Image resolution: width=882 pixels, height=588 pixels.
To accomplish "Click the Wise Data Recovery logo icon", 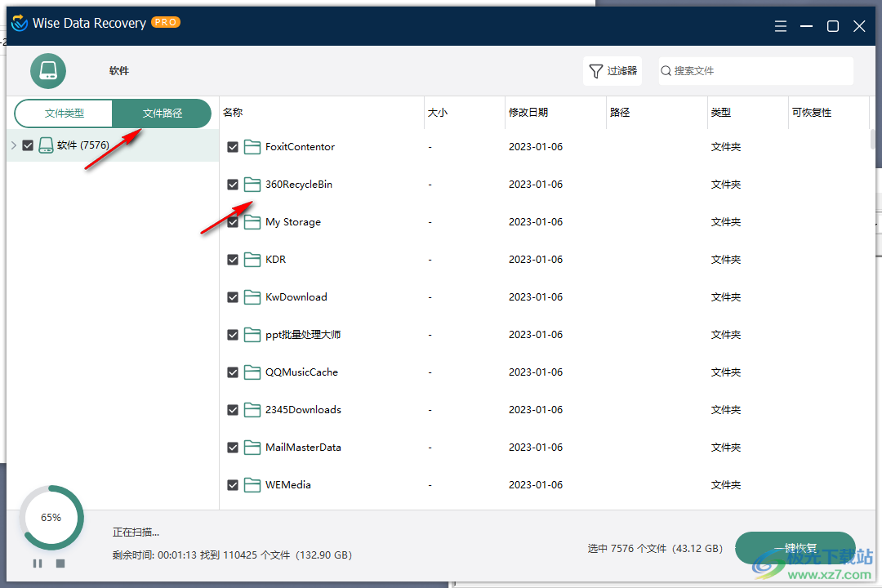I will point(19,23).
